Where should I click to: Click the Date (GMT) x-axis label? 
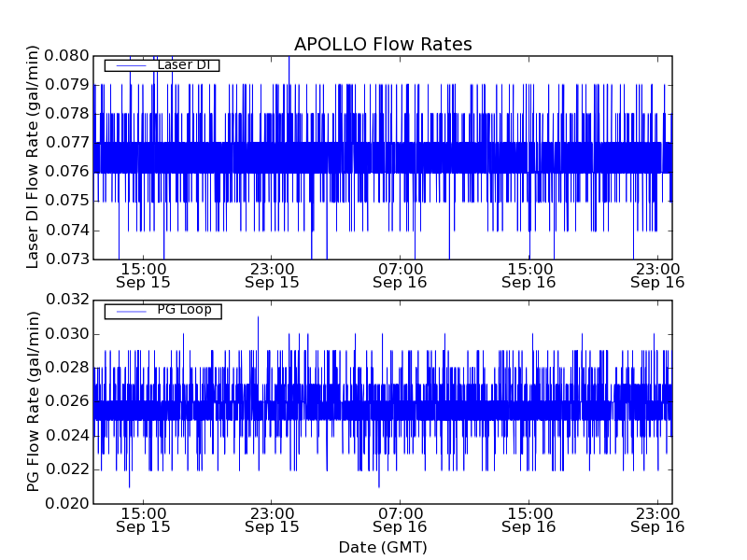coord(383,547)
